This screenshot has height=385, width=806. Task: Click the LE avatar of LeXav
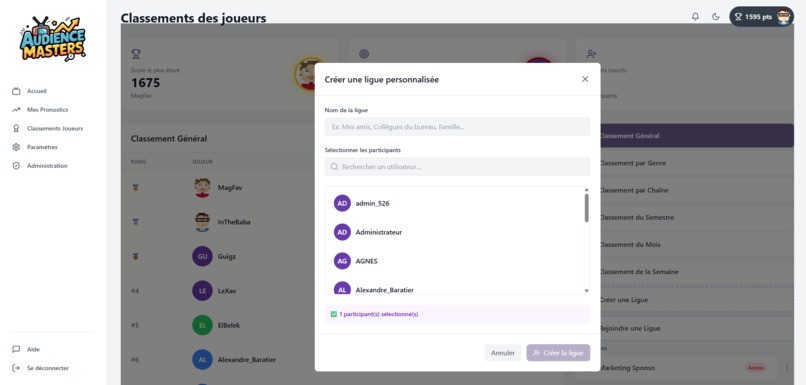pyautogui.click(x=203, y=290)
